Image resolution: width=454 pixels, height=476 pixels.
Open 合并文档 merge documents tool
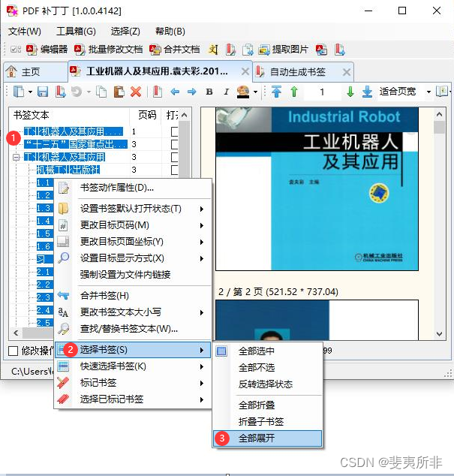[175, 50]
